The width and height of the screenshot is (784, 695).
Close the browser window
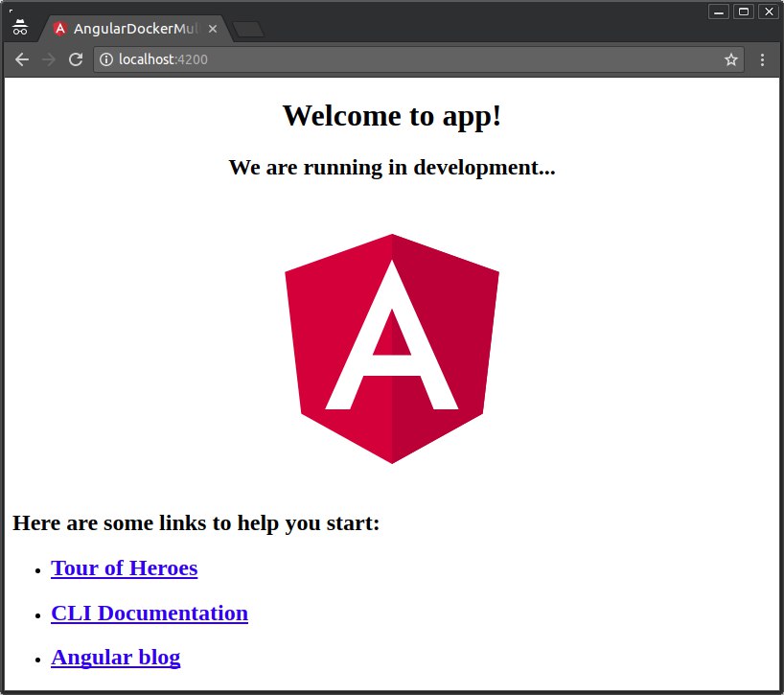point(769,12)
